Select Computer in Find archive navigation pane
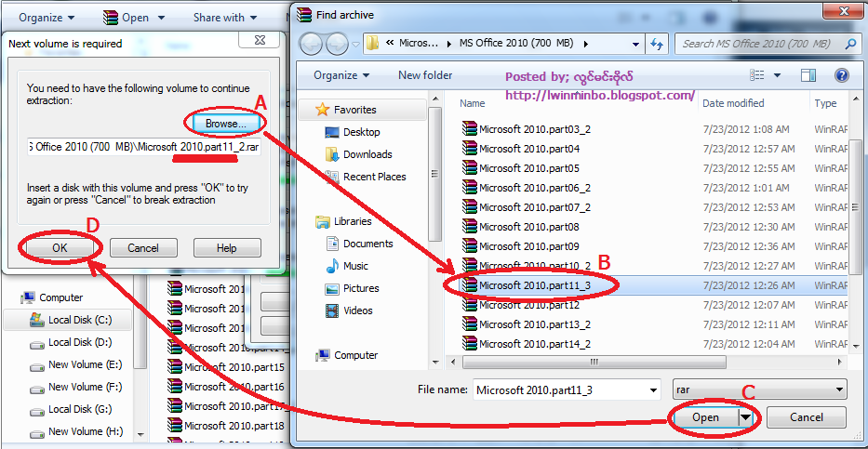 point(356,355)
